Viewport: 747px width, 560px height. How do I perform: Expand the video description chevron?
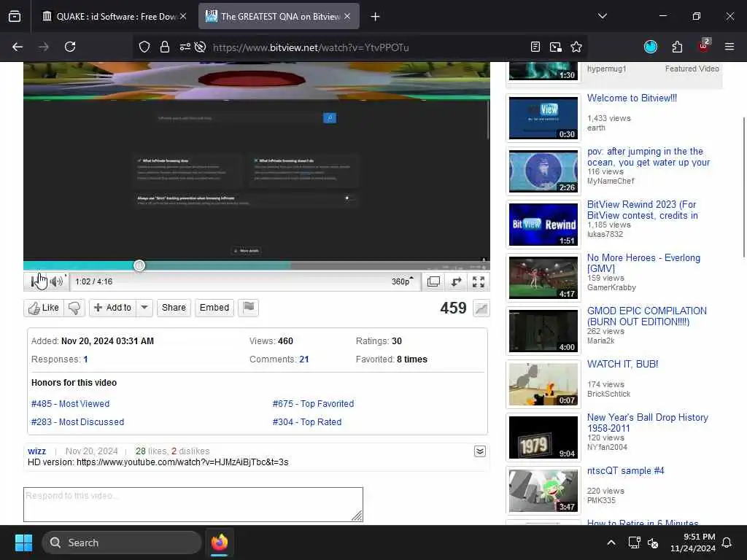point(480,451)
